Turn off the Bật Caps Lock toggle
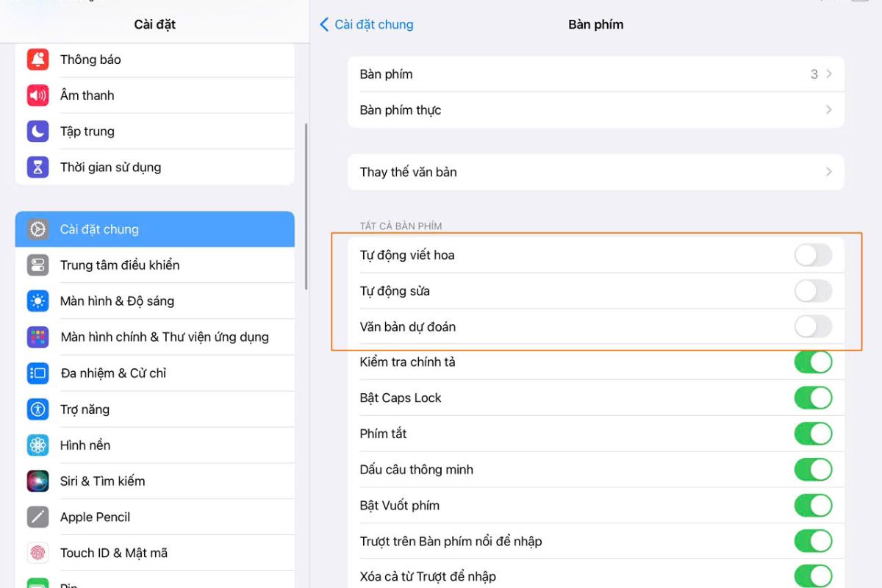Screen dimensions: 882x588 (813, 398)
